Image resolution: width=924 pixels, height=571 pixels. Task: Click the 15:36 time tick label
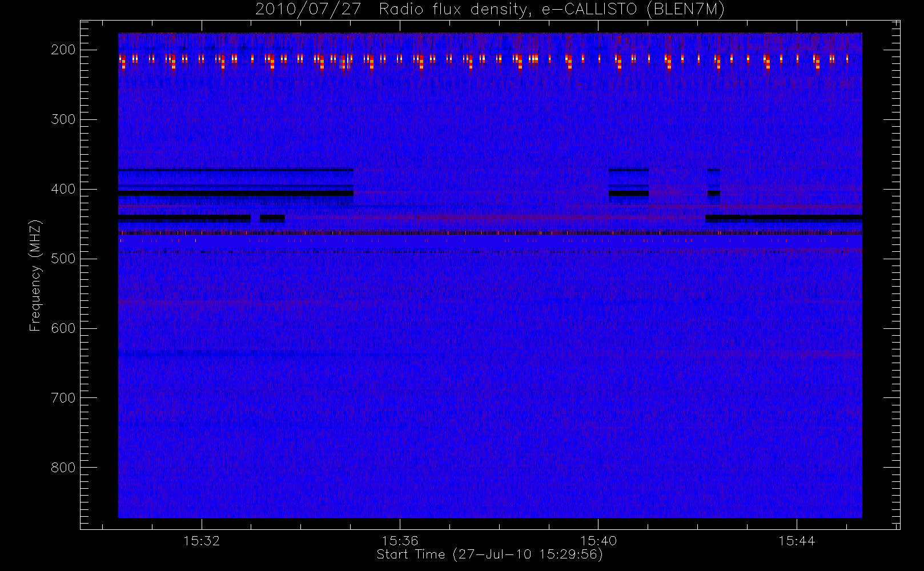pyautogui.click(x=400, y=541)
